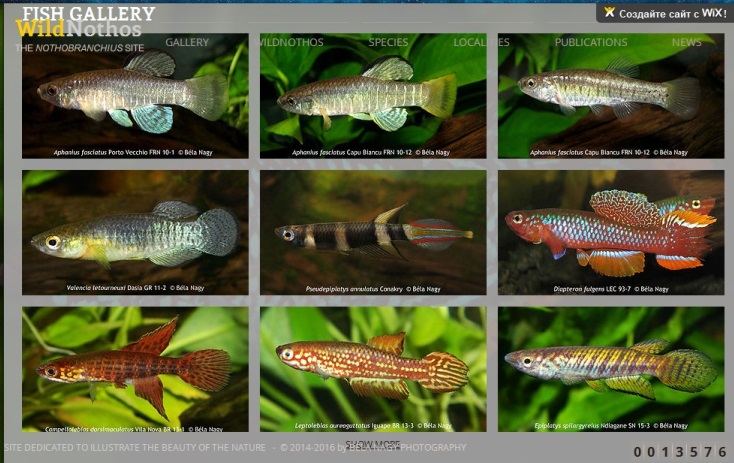Open Pseudepiplatys annulatus Conakry image
734x463 pixels.
click(373, 233)
